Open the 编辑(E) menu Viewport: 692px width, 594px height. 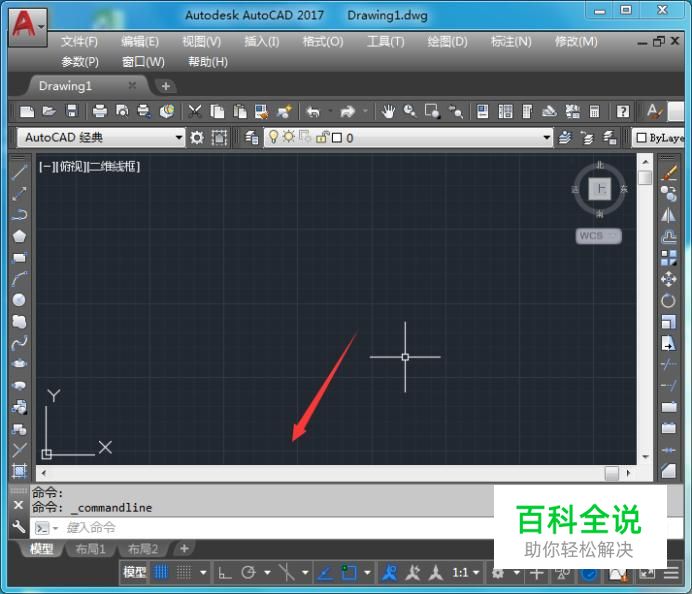pyautogui.click(x=140, y=41)
